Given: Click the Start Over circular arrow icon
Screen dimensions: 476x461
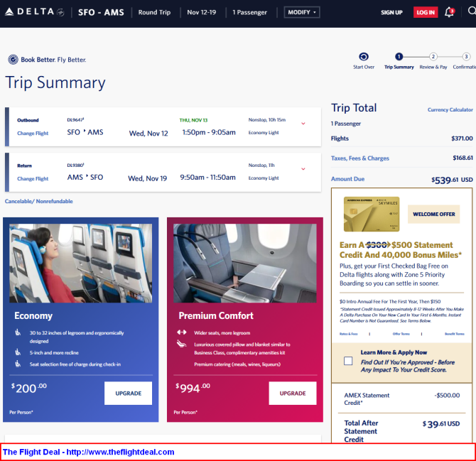Looking at the screenshot, I should pyautogui.click(x=363, y=57).
